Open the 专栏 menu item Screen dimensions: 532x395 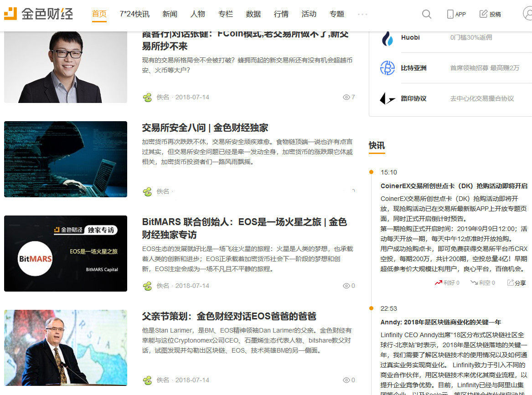226,14
